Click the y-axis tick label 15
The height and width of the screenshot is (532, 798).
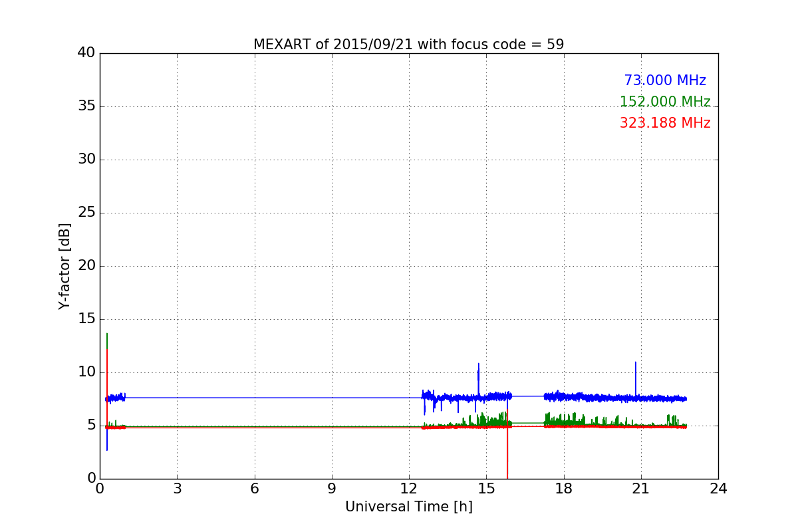pyautogui.click(x=86, y=319)
